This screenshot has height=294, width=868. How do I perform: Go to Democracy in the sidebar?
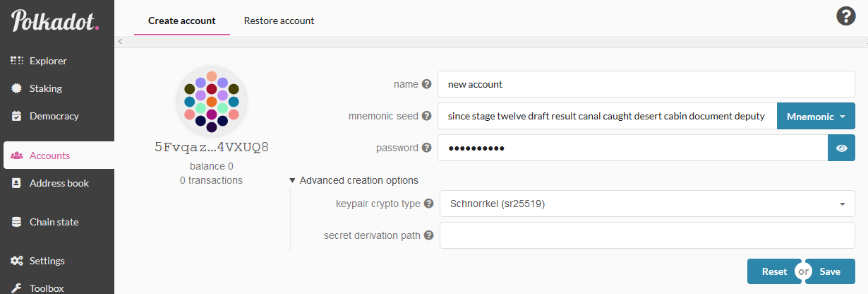(54, 116)
